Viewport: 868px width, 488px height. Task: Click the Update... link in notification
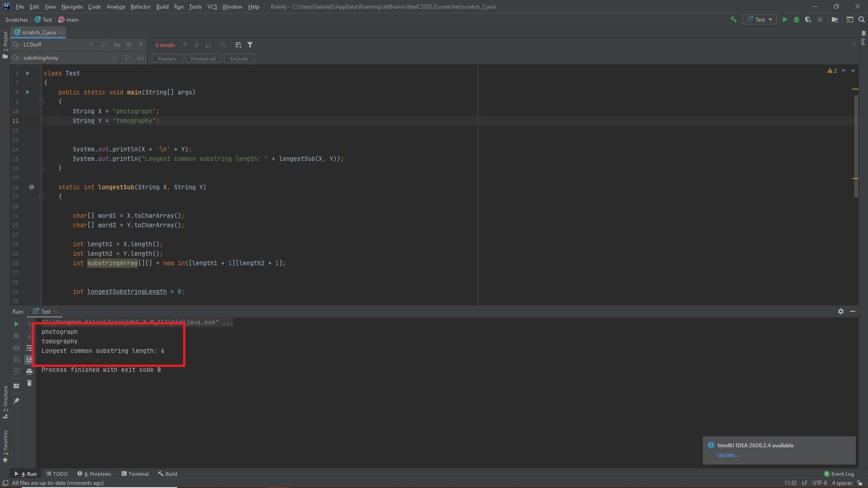coord(727,455)
